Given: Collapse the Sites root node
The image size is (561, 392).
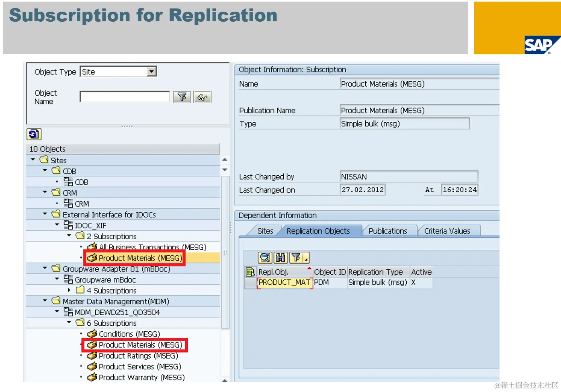Looking at the screenshot, I should coord(33,160).
